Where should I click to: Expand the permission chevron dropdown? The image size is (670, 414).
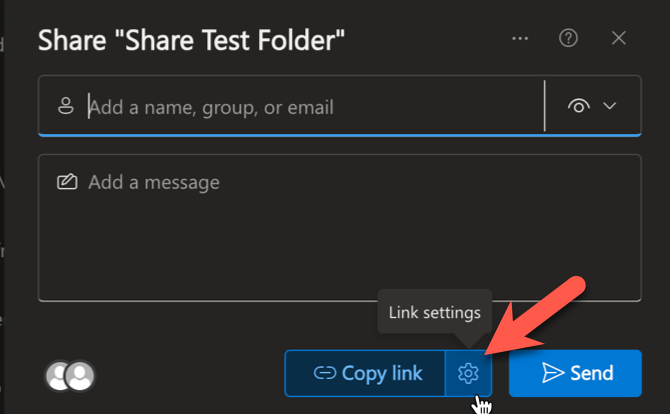point(610,106)
